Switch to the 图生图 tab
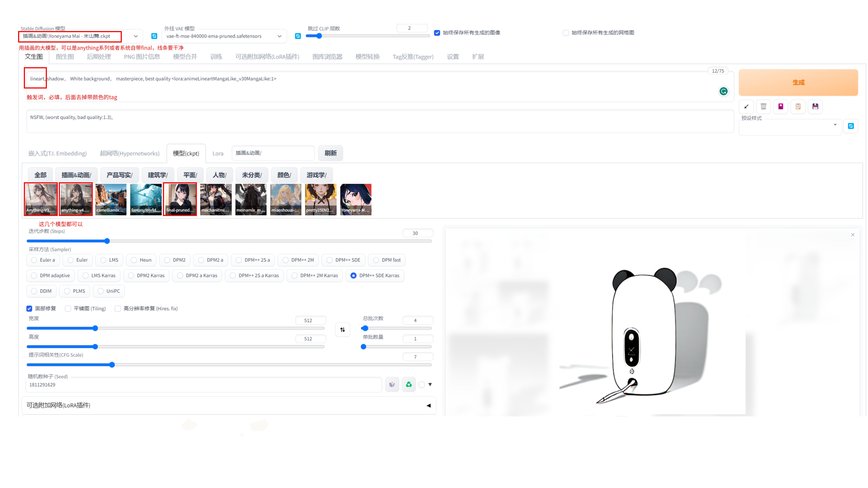 pos(65,57)
